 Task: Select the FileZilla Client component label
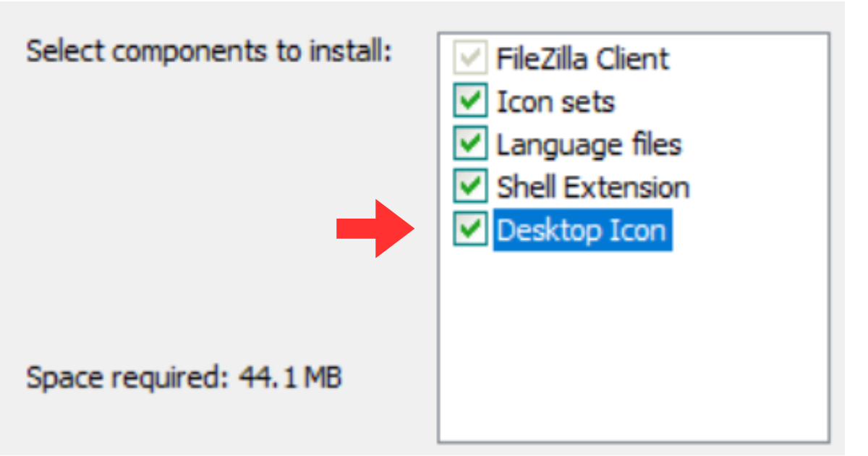(x=582, y=59)
